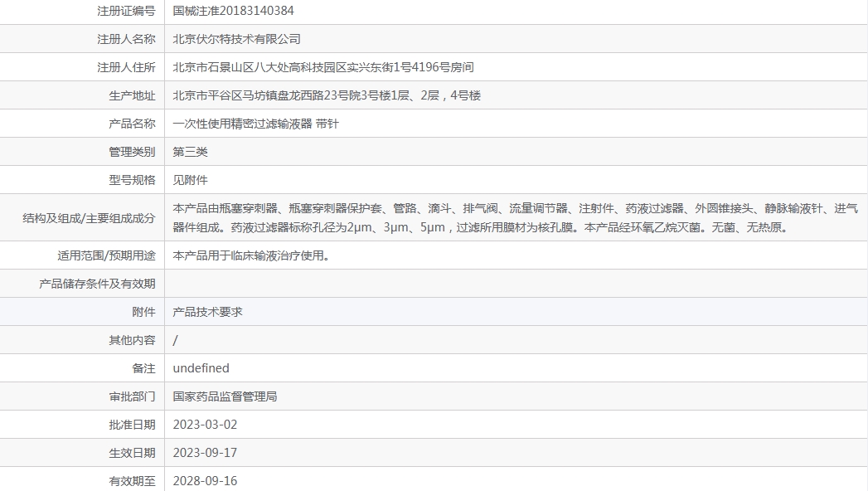
Task: Select approval date 2023-03-02
Action: click(x=205, y=425)
